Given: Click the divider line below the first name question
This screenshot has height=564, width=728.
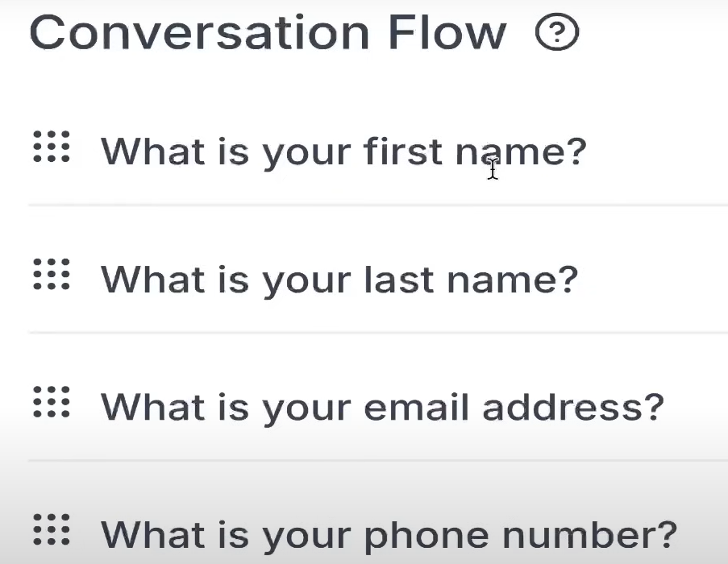Looking at the screenshot, I should click(x=377, y=205).
